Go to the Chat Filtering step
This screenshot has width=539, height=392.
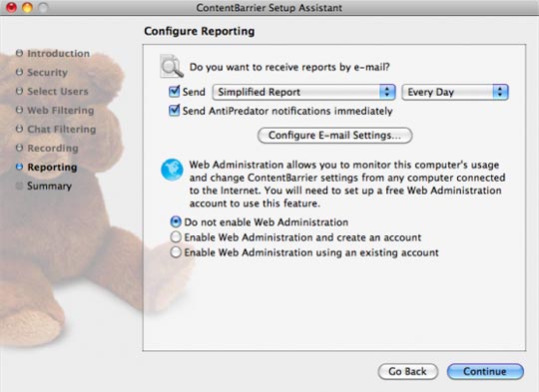pos(62,130)
